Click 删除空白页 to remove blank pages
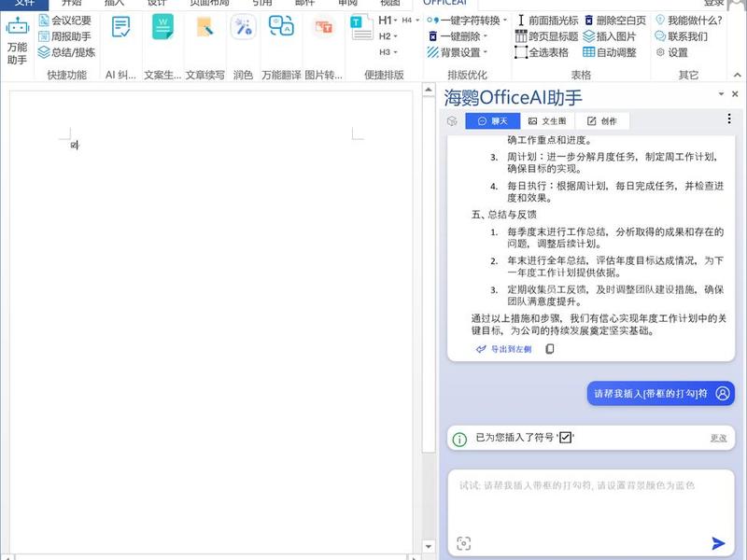The image size is (747, 560). (x=615, y=21)
